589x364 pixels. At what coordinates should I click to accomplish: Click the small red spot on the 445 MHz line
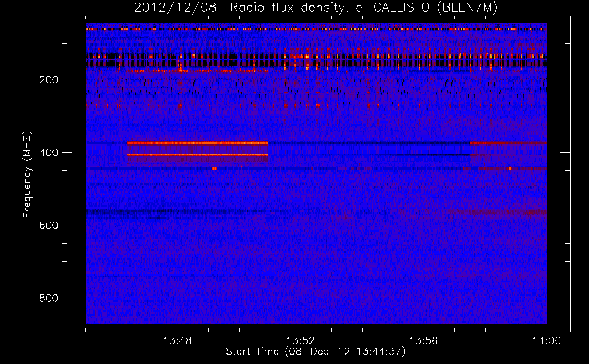click(214, 169)
